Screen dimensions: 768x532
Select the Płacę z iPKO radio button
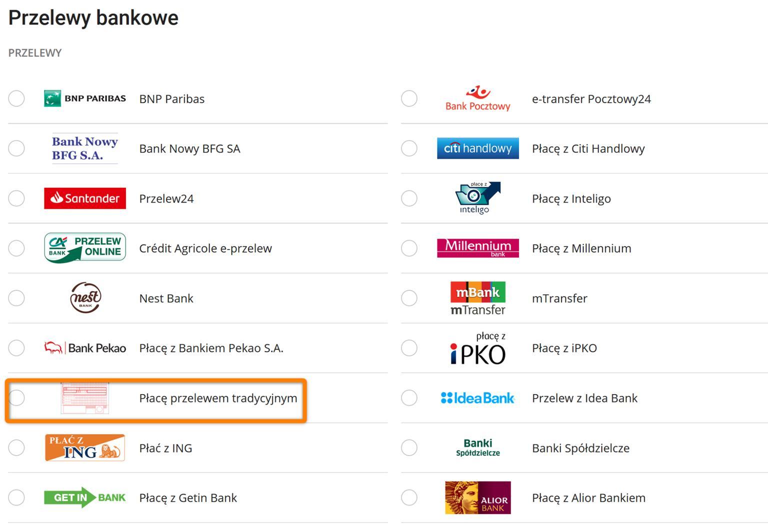tap(409, 348)
